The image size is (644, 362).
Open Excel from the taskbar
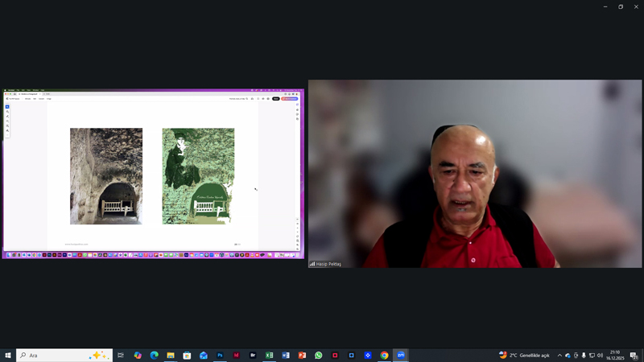tap(269, 355)
